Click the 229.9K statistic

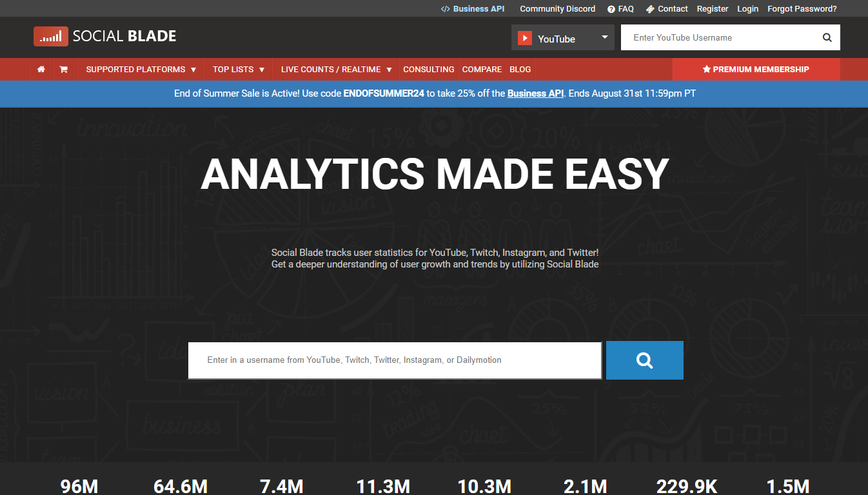pos(687,486)
